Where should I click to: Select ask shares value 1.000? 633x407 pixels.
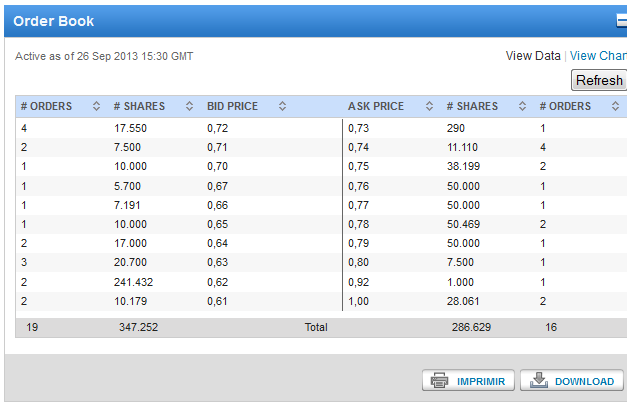click(460, 282)
